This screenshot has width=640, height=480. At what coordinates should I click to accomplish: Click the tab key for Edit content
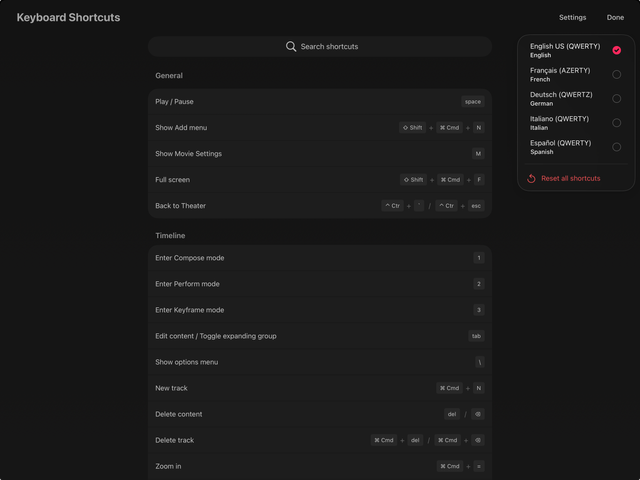coord(476,336)
